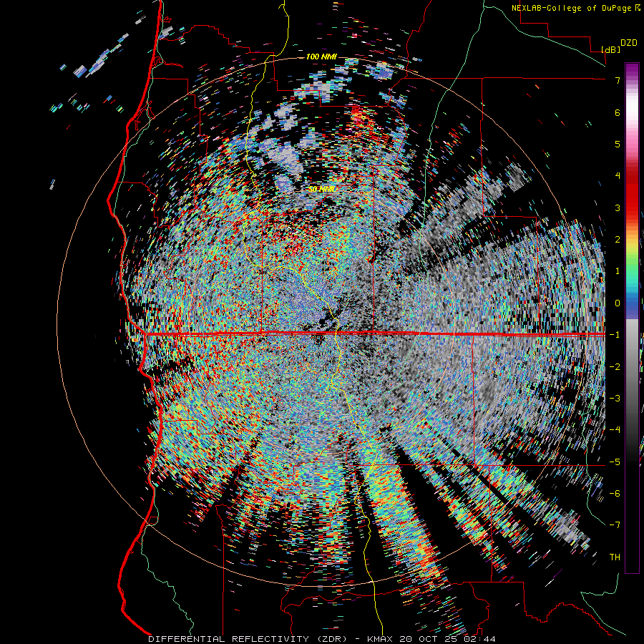
Task: Click the scale value -1 label
Action: (x=615, y=335)
